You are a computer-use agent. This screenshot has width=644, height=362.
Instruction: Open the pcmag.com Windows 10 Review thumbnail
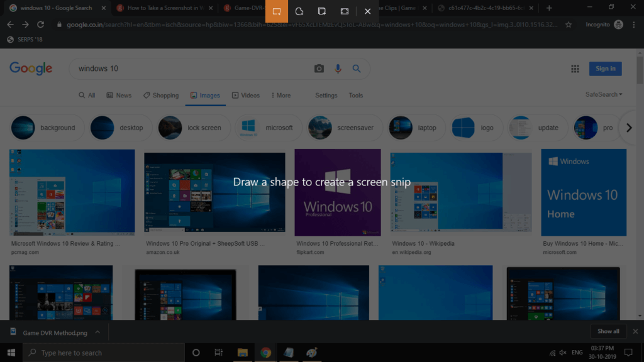pos(72,192)
